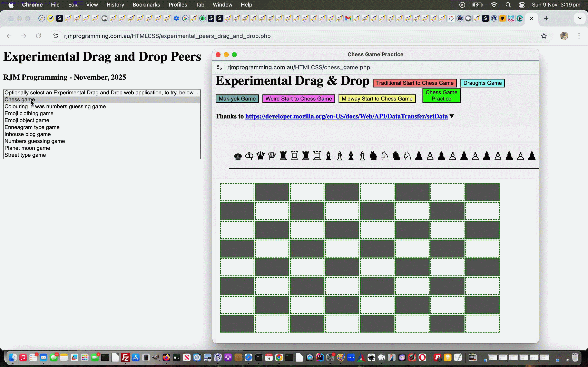Open the Bookmarks menu
Screen dimensions: 588x367
click(x=146, y=5)
